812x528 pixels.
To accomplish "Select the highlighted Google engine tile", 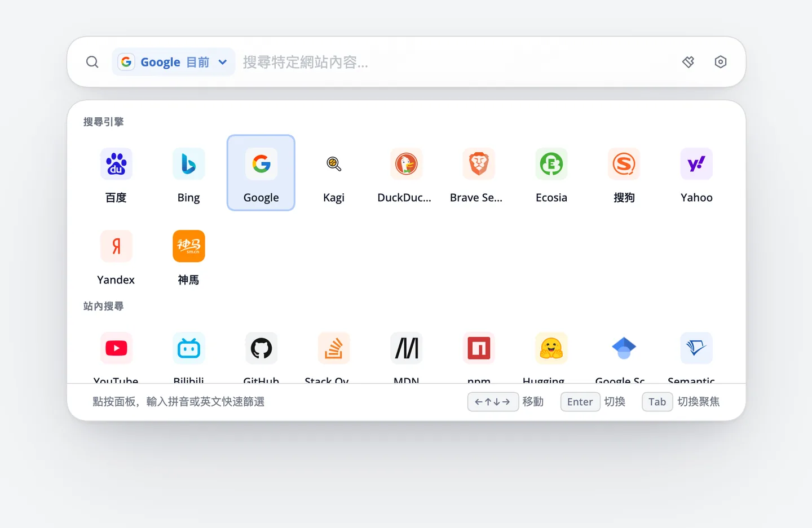I will [261, 173].
